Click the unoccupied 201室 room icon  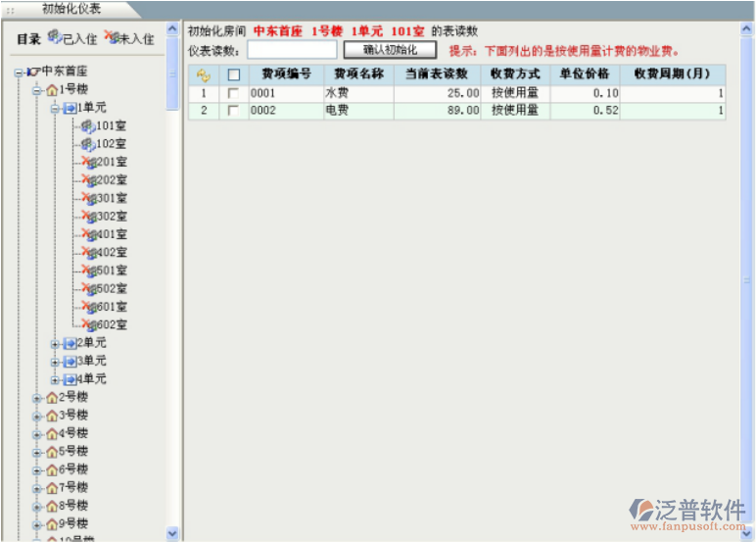[87, 162]
